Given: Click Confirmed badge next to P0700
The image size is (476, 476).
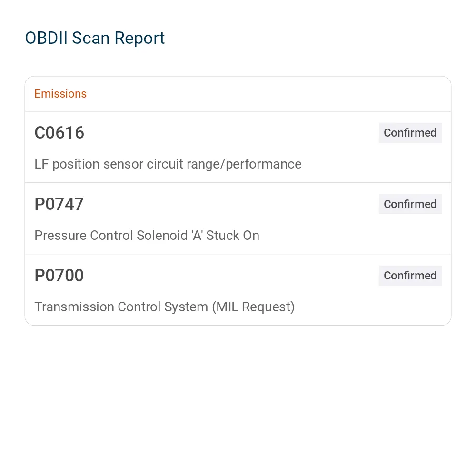Looking at the screenshot, I should 410,275.
